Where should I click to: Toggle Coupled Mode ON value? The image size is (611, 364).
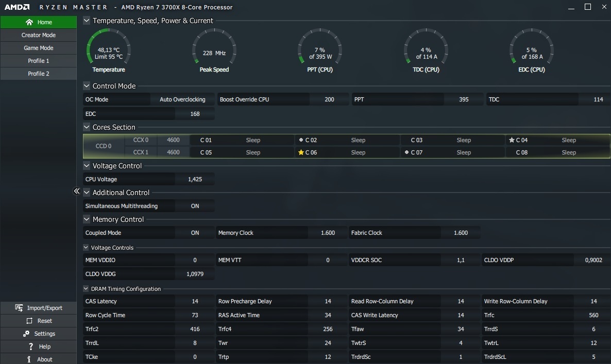[195, 233]
